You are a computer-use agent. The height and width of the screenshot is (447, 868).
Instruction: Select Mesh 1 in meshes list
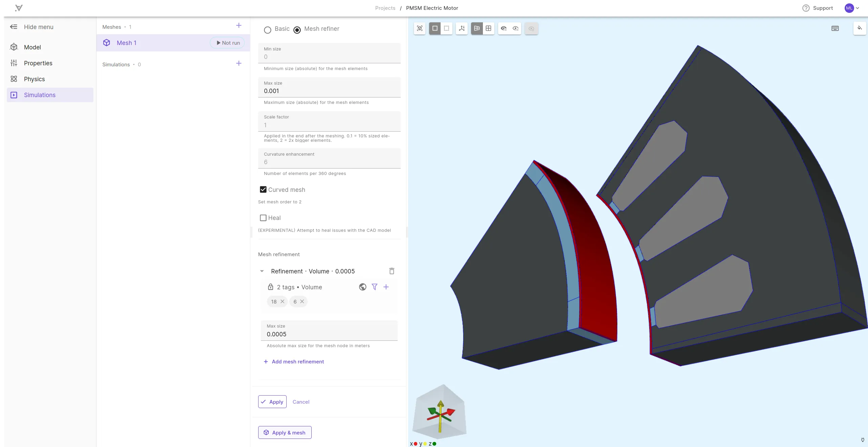(x=173, y=43)
